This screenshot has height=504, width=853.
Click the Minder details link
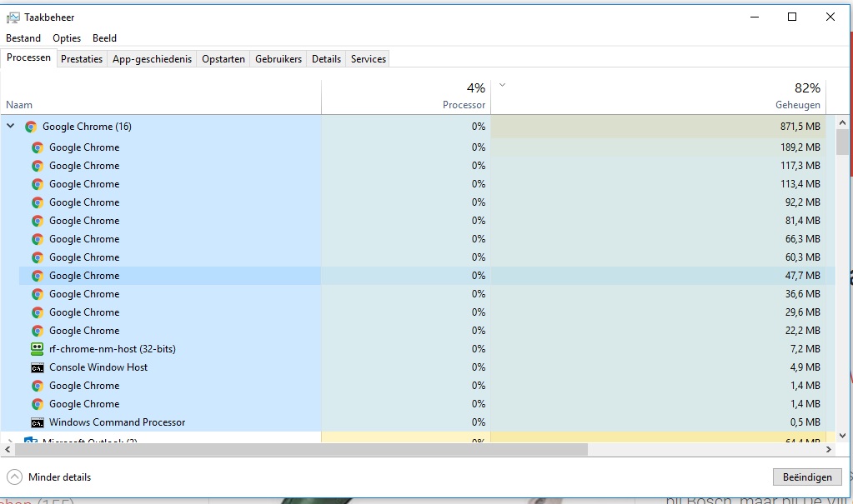(59, 477)
